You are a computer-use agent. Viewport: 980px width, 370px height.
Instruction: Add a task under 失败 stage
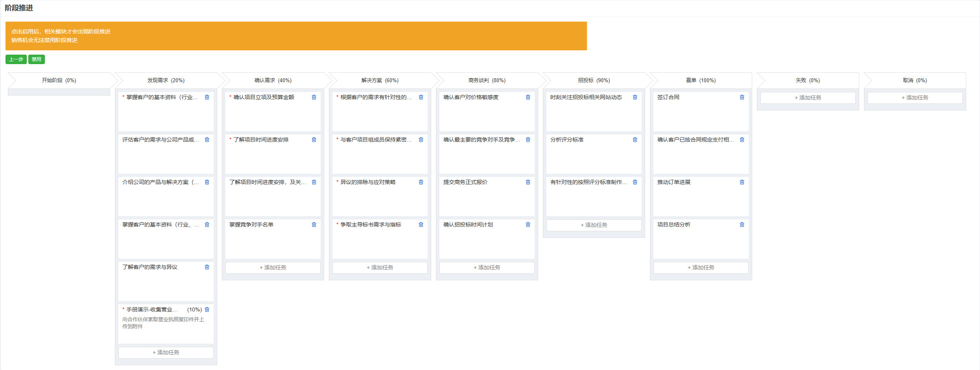tap(808, 98)
